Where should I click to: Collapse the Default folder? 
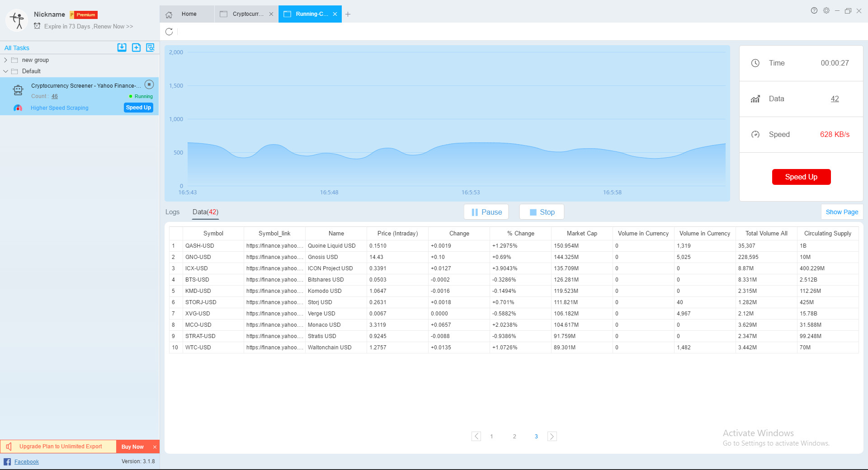[5, 71]
